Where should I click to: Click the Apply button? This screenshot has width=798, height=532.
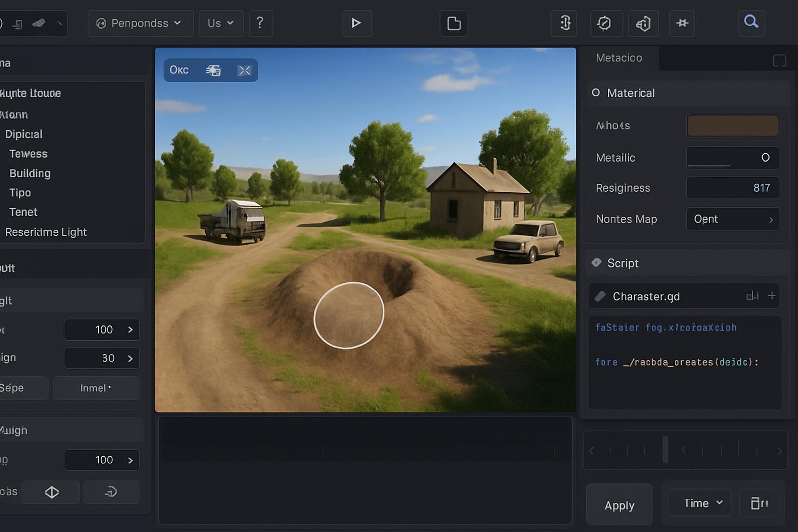619,505
